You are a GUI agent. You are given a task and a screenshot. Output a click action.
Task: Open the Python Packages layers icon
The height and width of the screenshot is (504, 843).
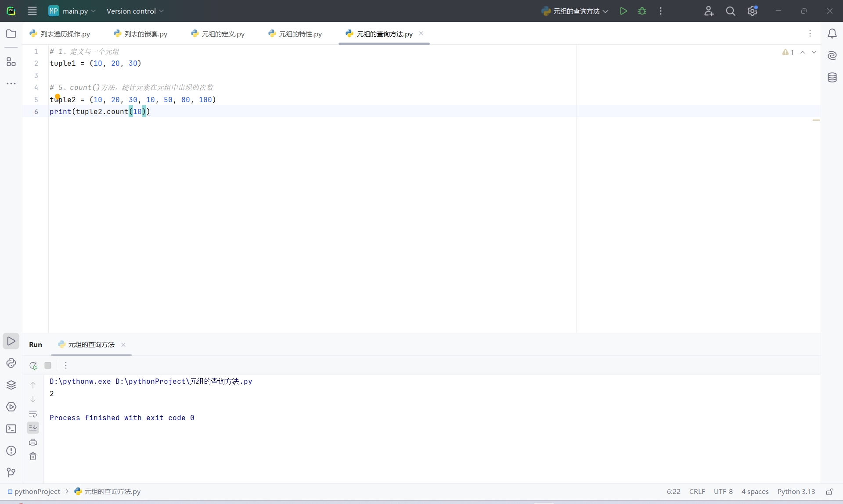tap(11, 385)
